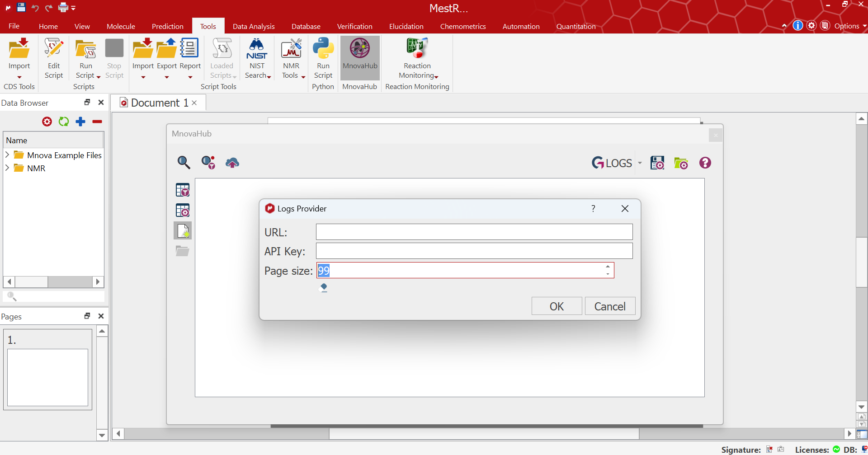Screen dimensions: 868x455
Task: Expand the NMR folder in Data Browser
Action: pyautogui.click(x=7, y=168)
